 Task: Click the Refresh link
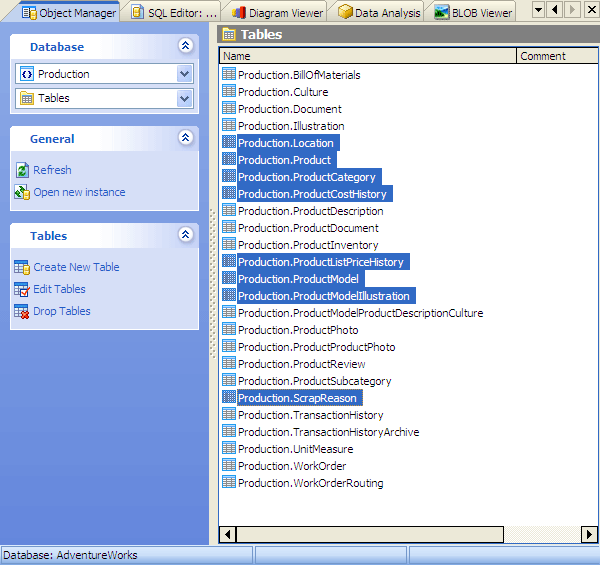click(x=52, y=170)
